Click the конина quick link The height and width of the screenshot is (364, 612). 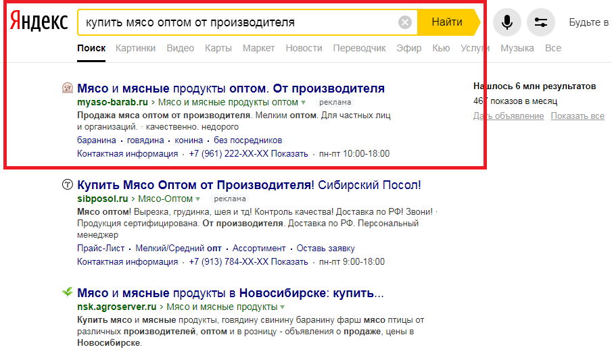189,140
